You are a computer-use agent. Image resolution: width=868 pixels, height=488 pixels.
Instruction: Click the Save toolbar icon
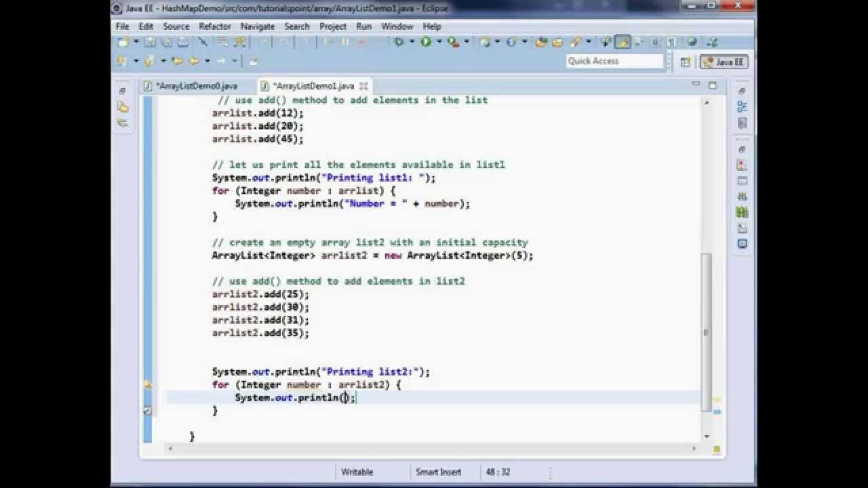150,42
